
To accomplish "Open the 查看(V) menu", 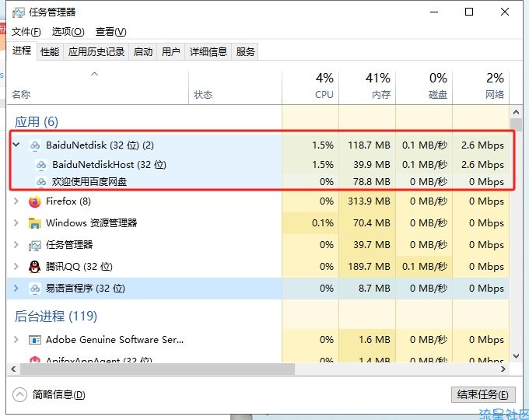I will click(111, 32).
